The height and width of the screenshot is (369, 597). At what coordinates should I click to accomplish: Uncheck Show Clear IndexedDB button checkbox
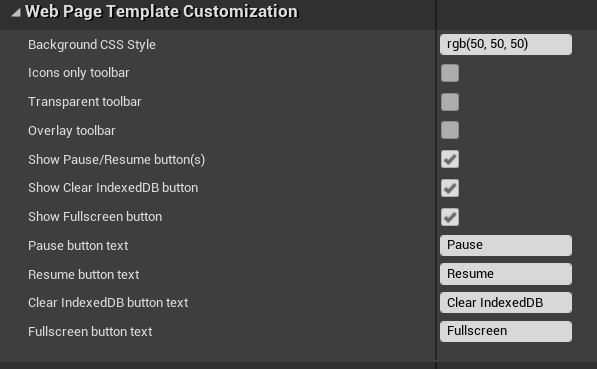[x=450, y=188]
